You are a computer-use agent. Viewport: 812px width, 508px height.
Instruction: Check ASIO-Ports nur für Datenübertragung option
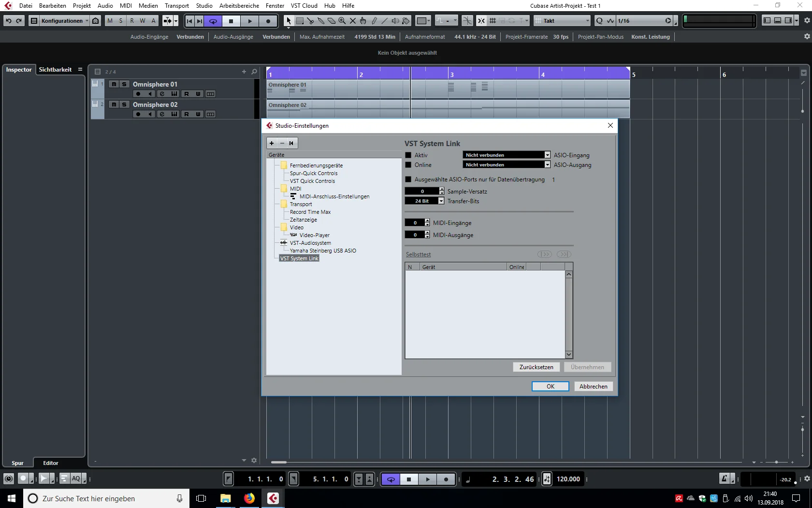(408, 179)
